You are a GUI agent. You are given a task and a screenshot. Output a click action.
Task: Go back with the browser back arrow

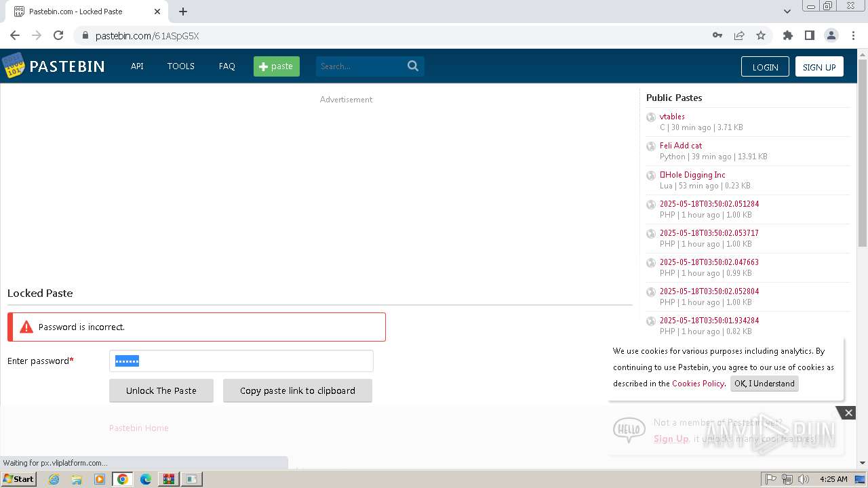pos(15,35)
